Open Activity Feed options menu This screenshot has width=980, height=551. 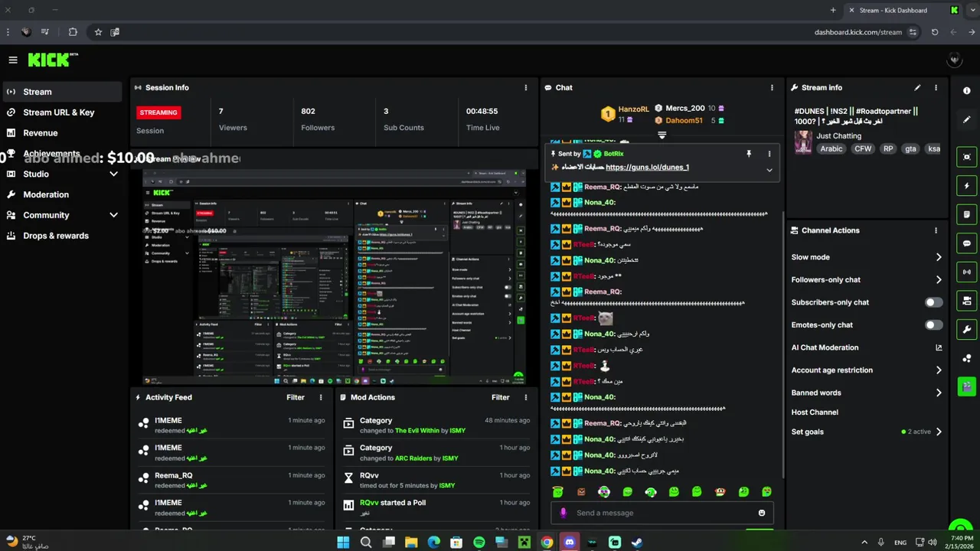(321, 397)
